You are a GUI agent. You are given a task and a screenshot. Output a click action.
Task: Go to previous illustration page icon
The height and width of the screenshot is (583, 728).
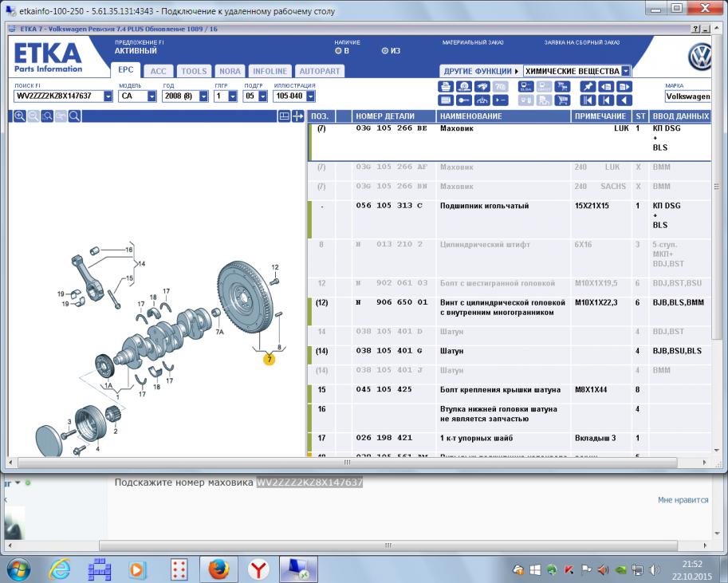[606, 86]
